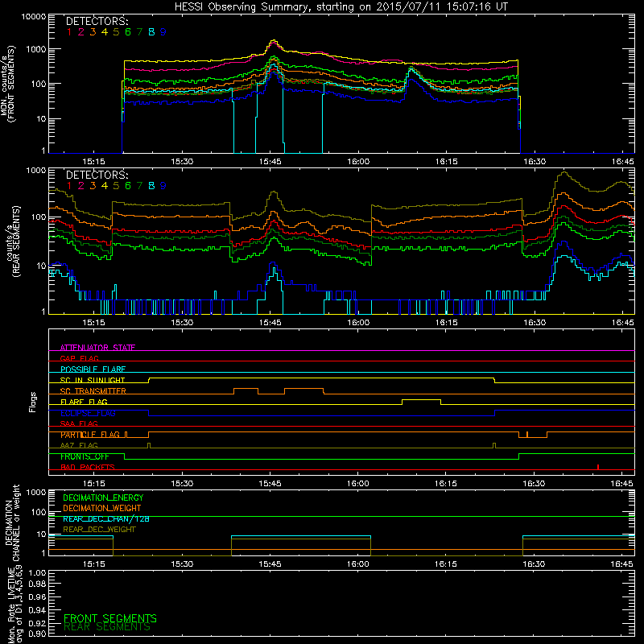Screen dimensions: 644x644
Task: Click the GAP_FLAG label
Action: pyautogui.click(x=79, y=358)
